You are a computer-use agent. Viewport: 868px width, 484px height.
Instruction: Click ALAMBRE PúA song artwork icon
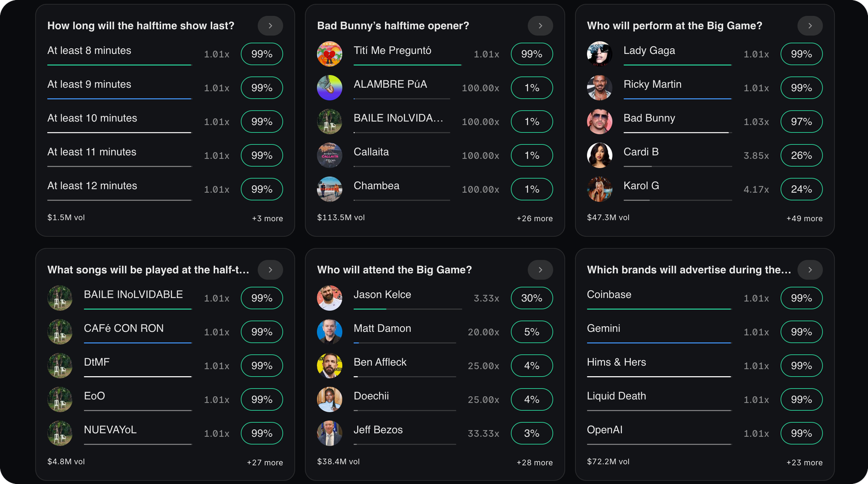click(329, 88)
